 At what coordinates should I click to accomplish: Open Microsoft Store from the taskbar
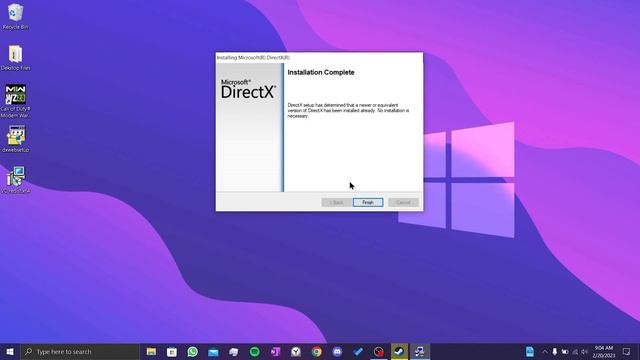pyautogui.click(x=172, y=352)
